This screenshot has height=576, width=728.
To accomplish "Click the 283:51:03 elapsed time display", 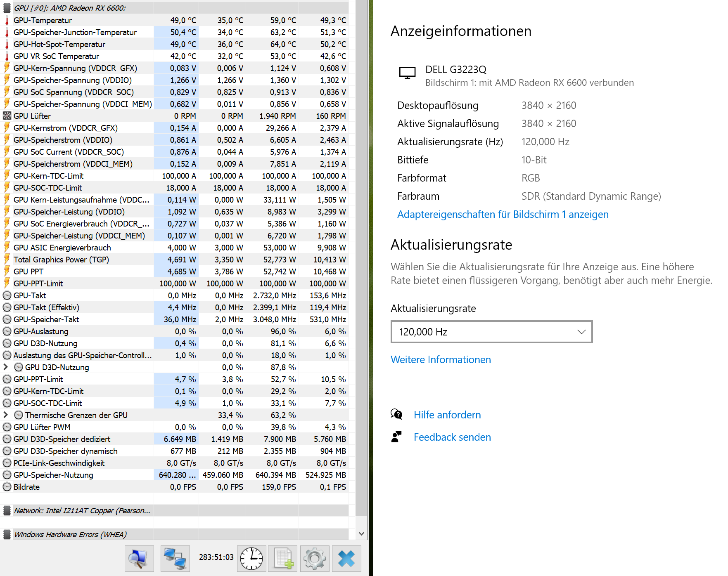I will pos(216,557).
